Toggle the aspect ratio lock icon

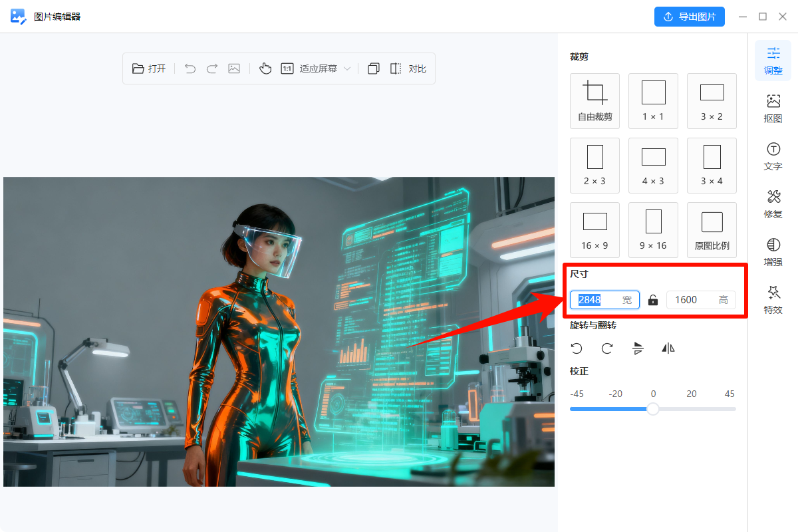point(653,300)
